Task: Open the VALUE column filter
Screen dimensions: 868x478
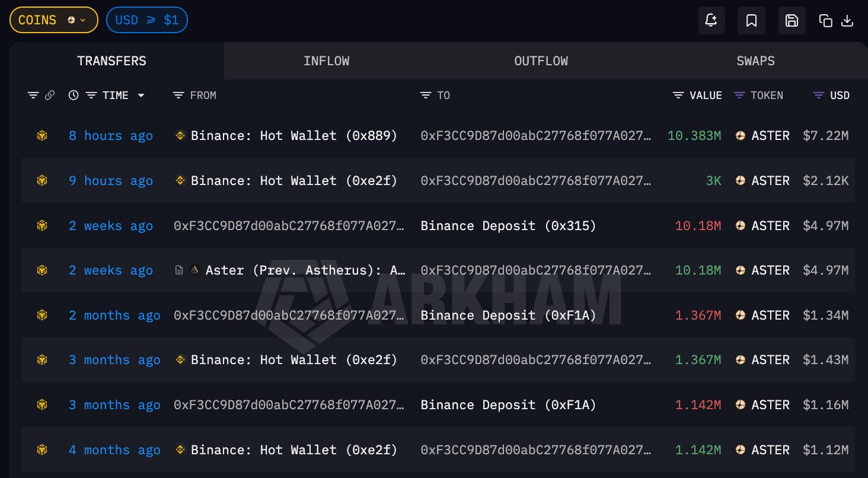Action: tap(678, 95)
